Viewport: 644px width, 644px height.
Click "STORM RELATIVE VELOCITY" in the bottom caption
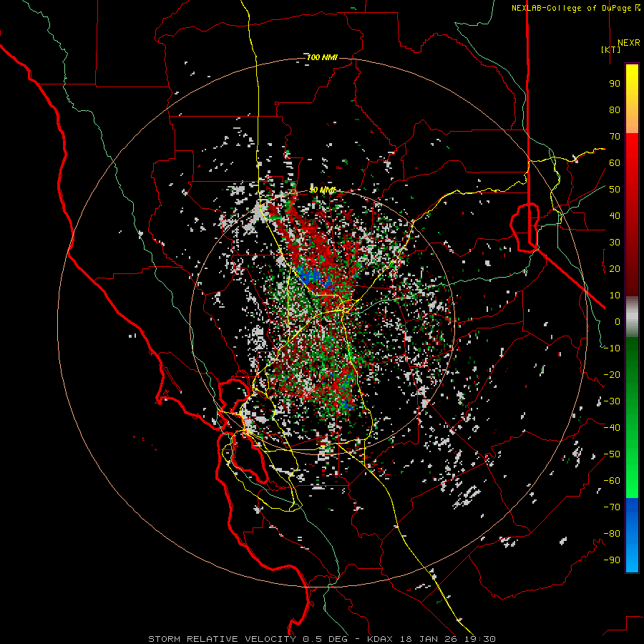[x=222, y=639]
